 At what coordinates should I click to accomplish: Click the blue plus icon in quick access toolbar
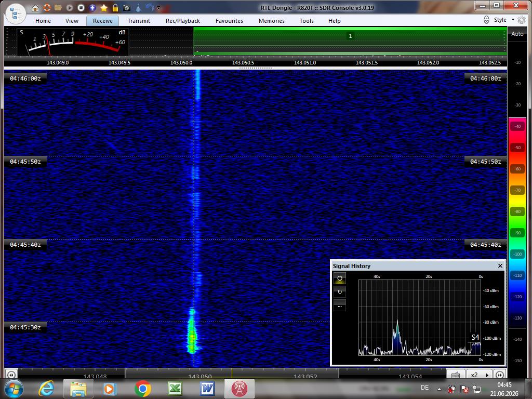coord(92,7)
